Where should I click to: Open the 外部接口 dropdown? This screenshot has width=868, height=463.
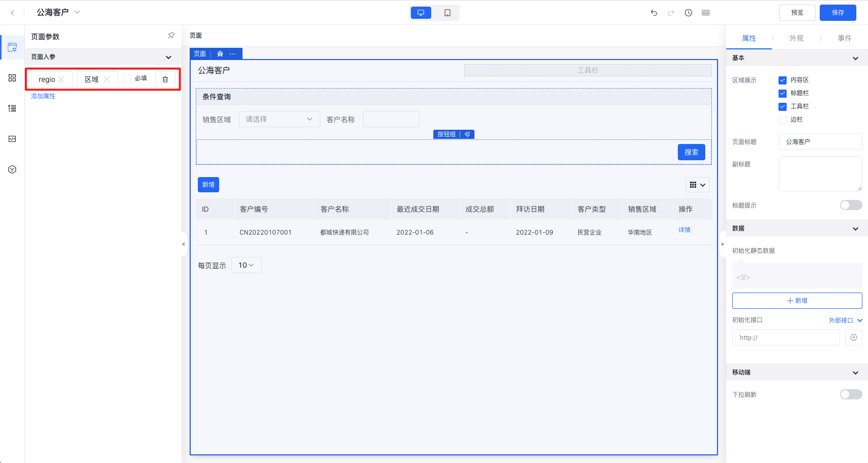[x=846, y=320]
